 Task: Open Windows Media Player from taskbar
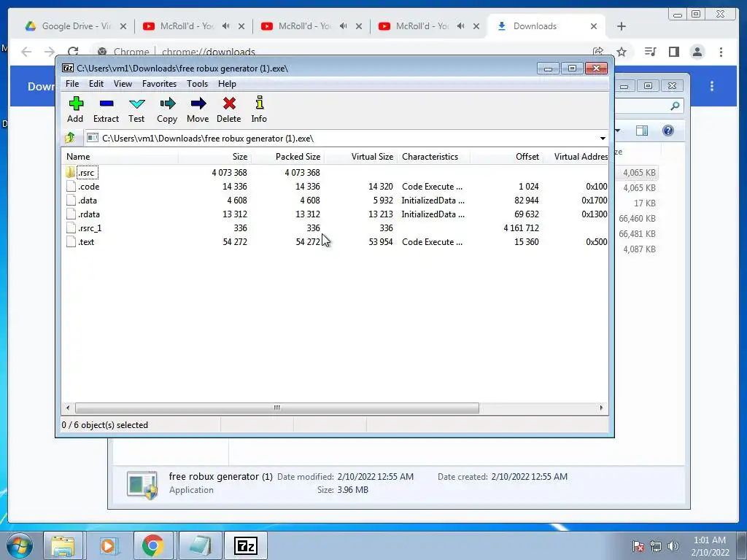click(x=108, y=545)
